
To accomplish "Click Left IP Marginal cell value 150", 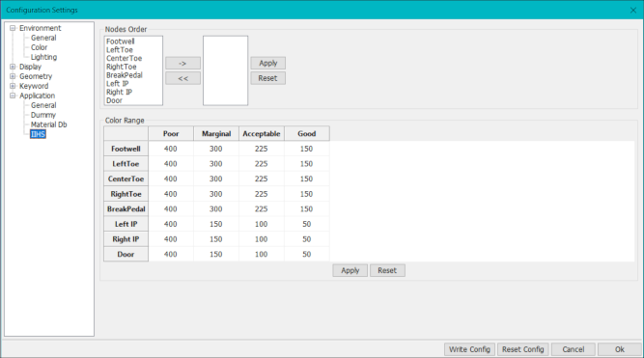I will (216, 224).
